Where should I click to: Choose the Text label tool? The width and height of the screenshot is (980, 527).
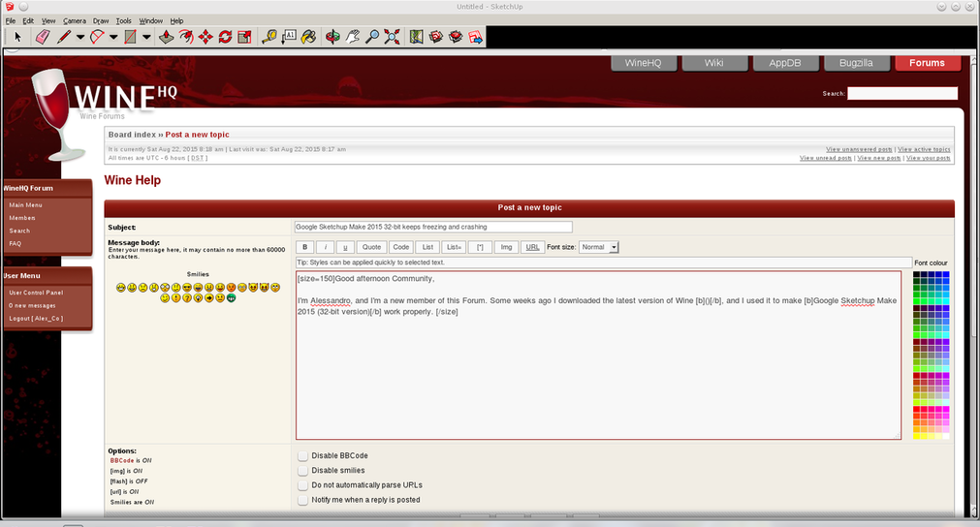289,37
